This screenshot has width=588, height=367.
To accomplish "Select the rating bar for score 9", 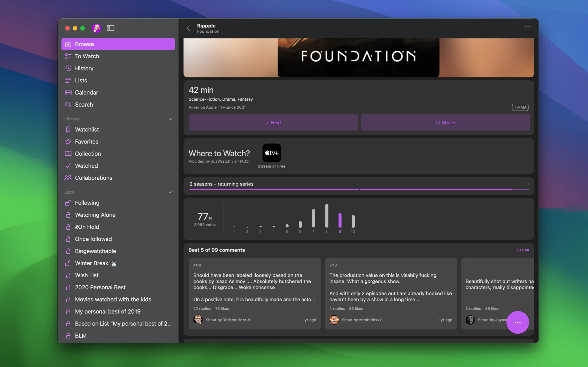I will click(340, 220).
